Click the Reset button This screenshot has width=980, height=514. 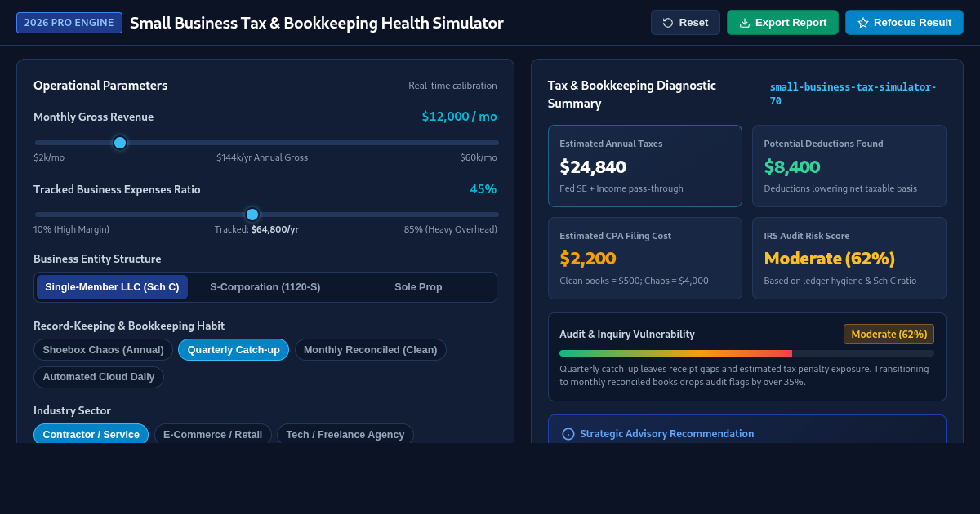685,23
